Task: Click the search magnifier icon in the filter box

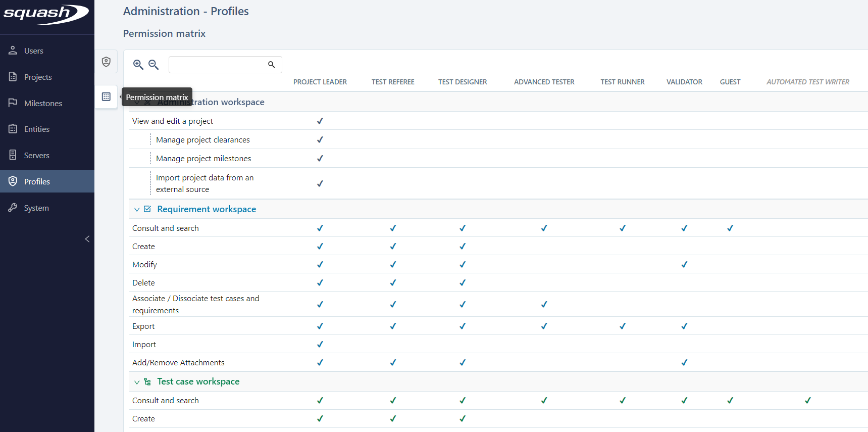Action: pyautogui.click(x=271, y=65)
